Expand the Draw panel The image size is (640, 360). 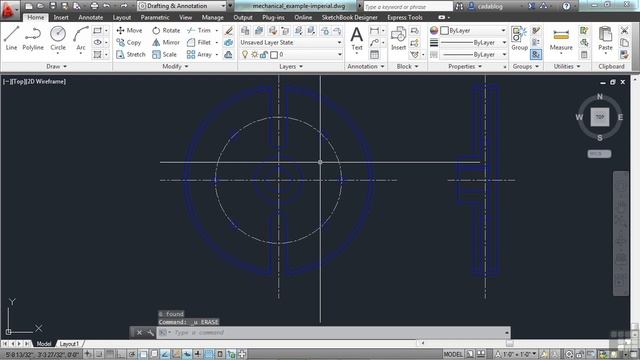pos(56,67)
